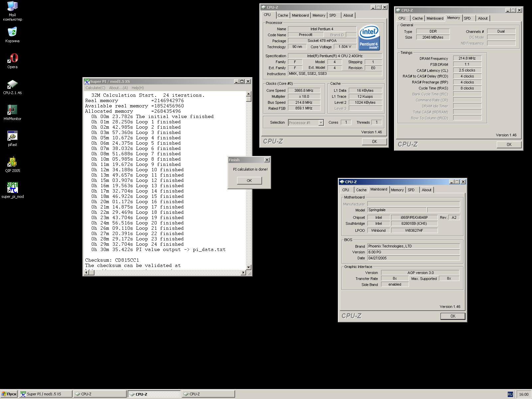
Task: Open the Пуск Start menu button
Action: coord(9,394)
